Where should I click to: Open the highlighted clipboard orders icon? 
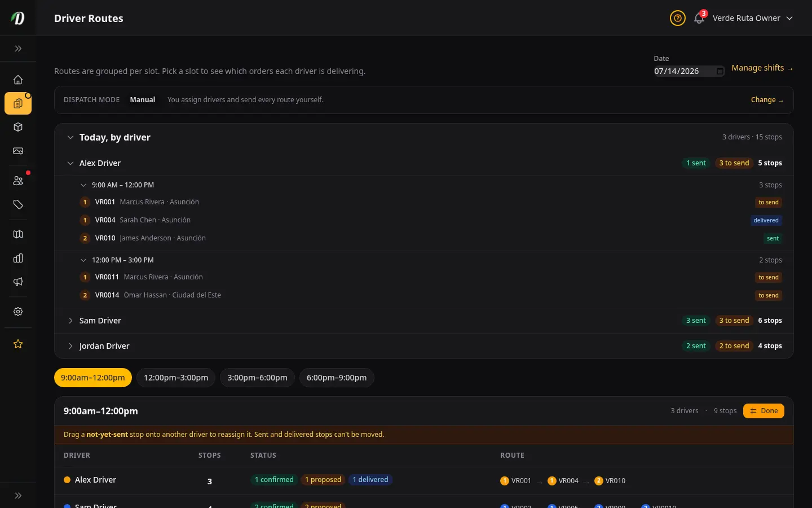(x=18, y=103)
